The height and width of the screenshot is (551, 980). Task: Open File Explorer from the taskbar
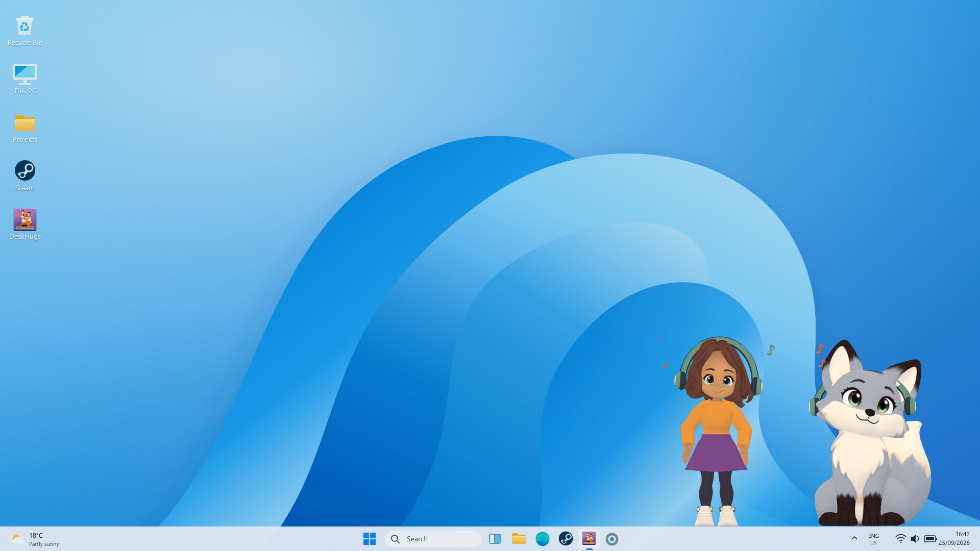519,539
